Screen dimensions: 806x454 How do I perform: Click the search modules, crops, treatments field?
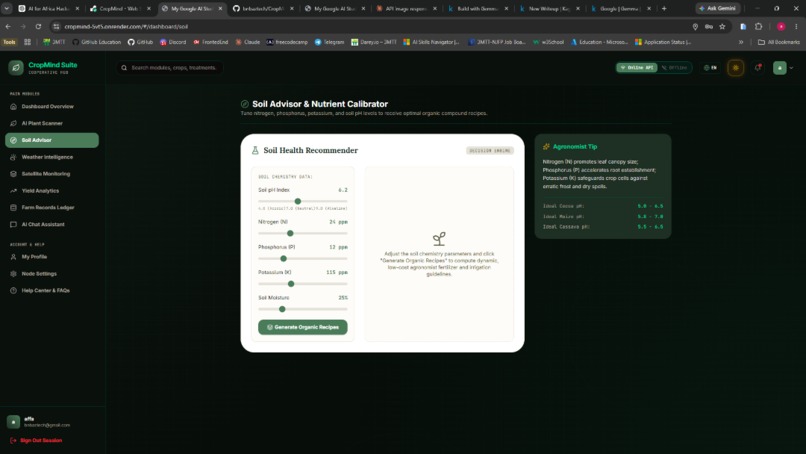click(x=170, y=68)
